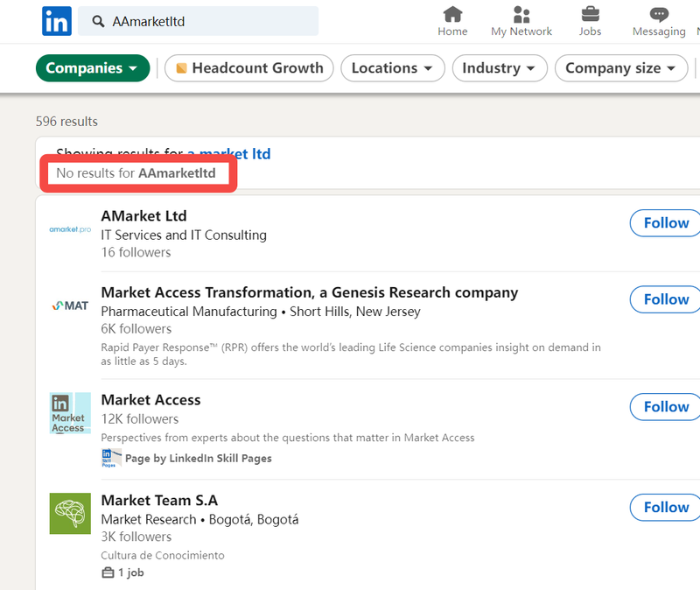Toggle the Headcount Growth filter
The width and height of the screenshot is (700, 590).
[x=249, y=68]
